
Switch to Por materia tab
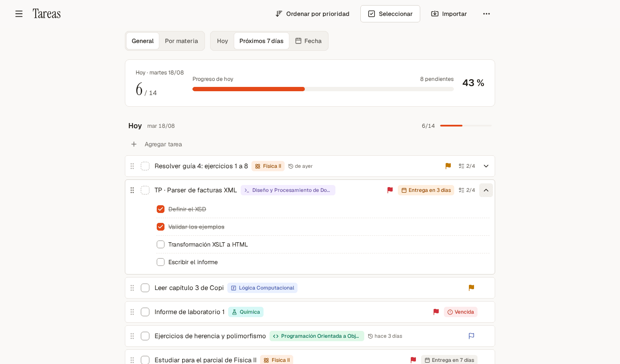coord(181,41)
